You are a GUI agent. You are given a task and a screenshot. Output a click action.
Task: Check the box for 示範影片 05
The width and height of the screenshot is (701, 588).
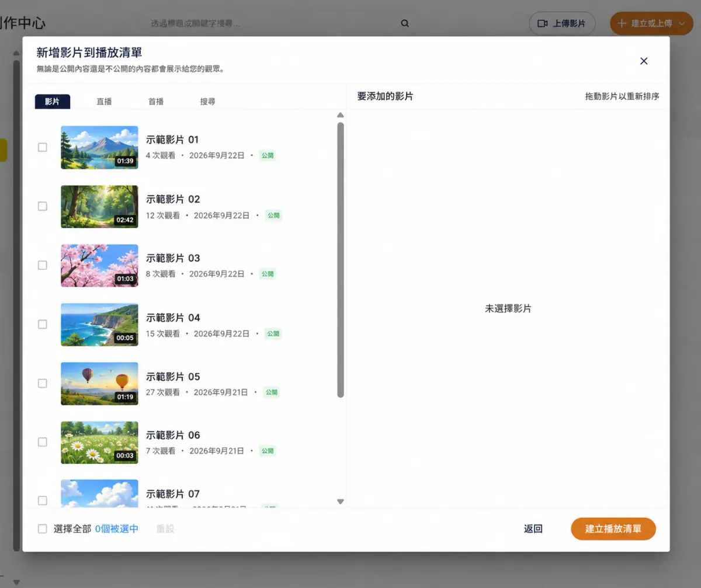click(x=43, y=383)
